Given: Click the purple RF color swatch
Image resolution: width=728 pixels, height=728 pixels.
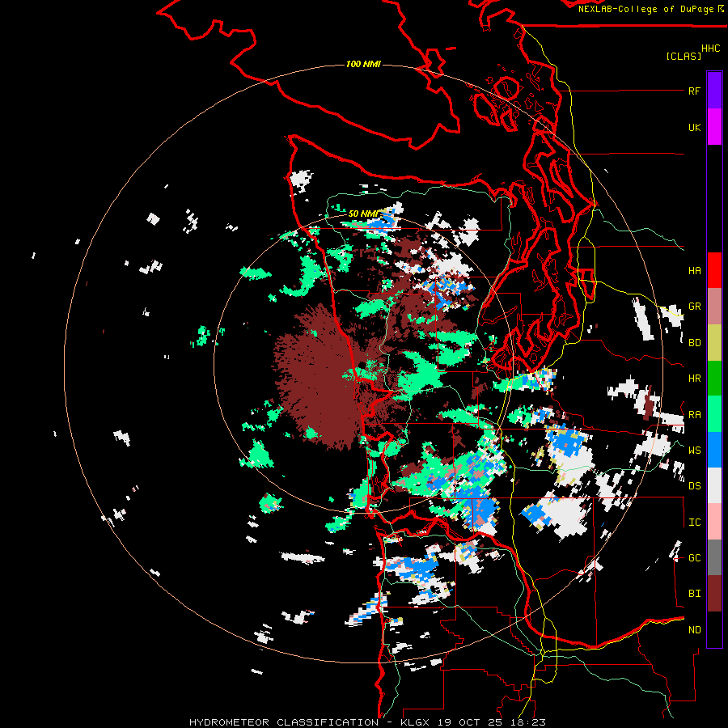Looking at the screenshot, I should point(714,91).
